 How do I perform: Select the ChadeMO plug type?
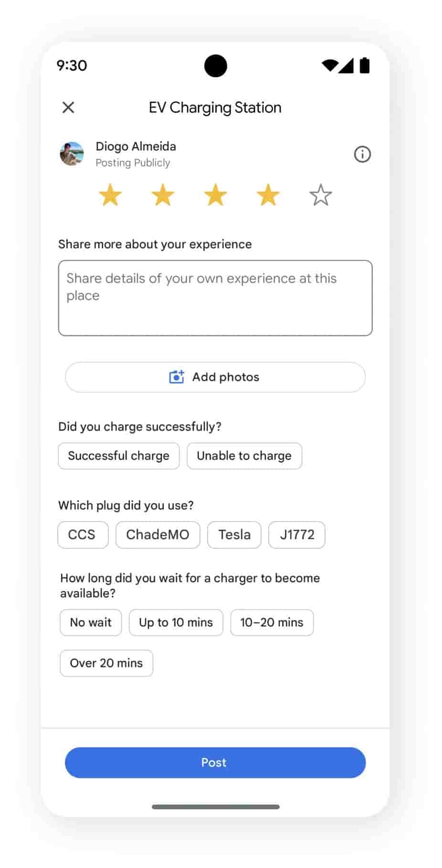pyautogui.click(x=158, y=534)
